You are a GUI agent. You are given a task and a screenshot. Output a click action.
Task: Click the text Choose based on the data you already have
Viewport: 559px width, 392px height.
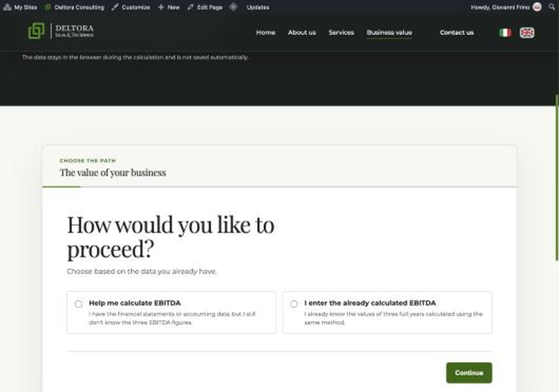pos(142,272)
